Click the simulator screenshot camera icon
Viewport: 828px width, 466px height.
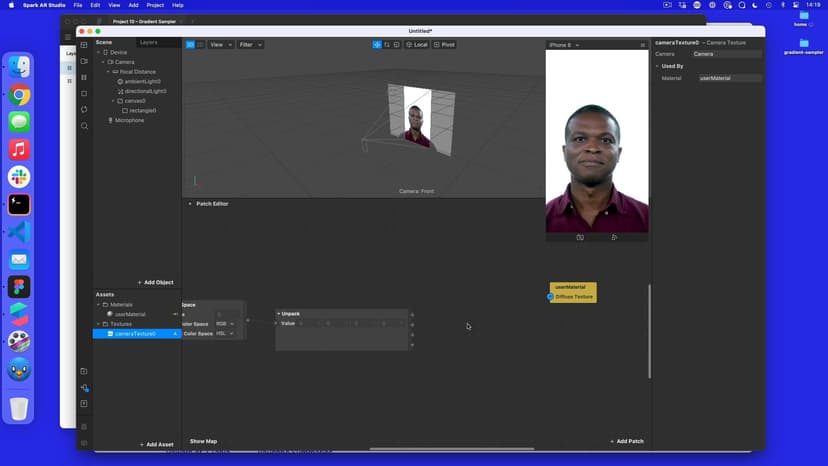[x=580, y=238]
